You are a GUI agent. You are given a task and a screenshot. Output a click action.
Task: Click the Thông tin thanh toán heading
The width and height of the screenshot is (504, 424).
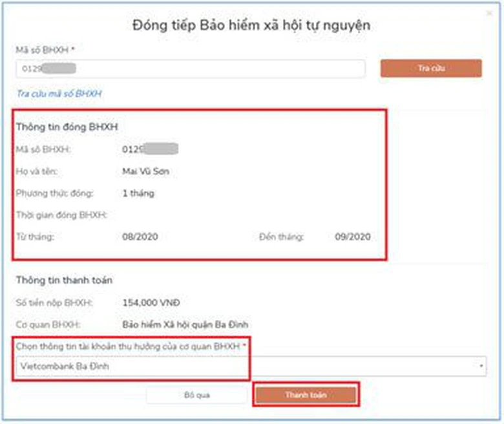point(64,280)
